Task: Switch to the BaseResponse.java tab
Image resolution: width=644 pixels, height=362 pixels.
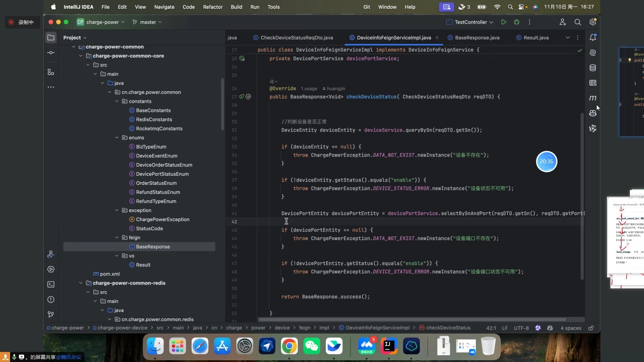Action: coord(477,38)
